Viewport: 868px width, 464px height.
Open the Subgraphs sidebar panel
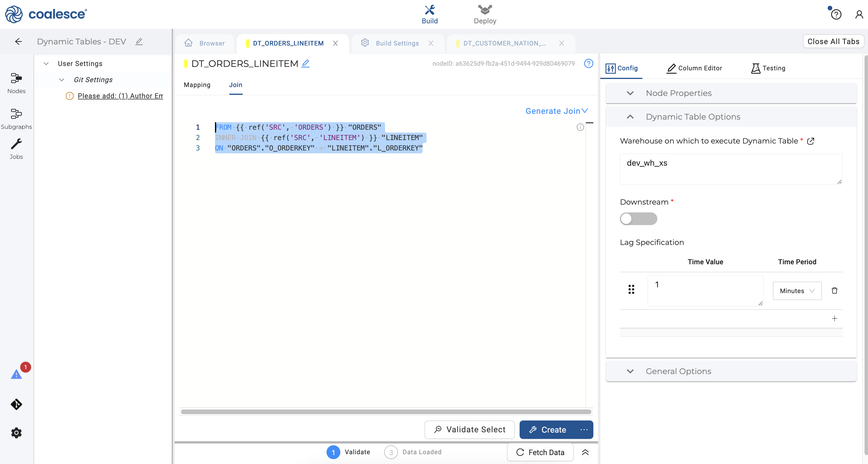[x=16, y=119]
